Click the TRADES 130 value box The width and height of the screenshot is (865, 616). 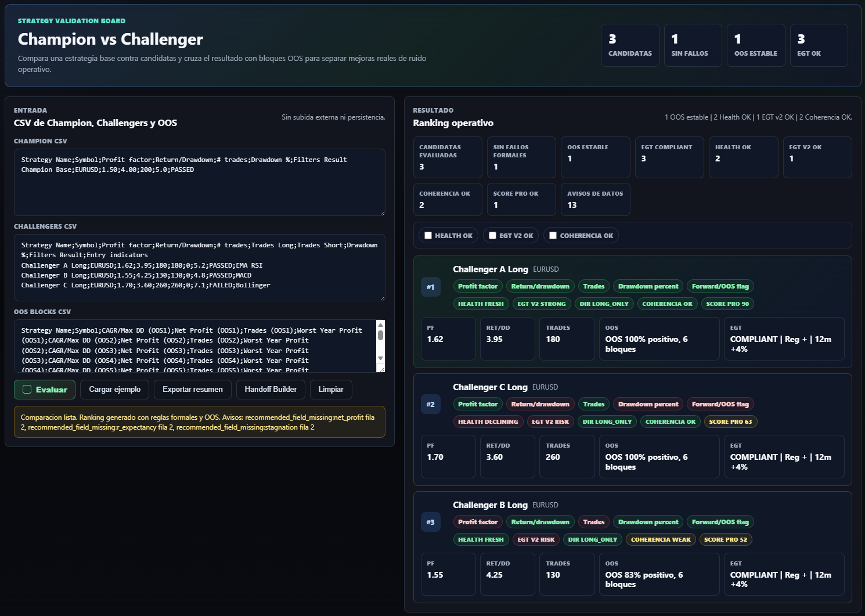567,575
